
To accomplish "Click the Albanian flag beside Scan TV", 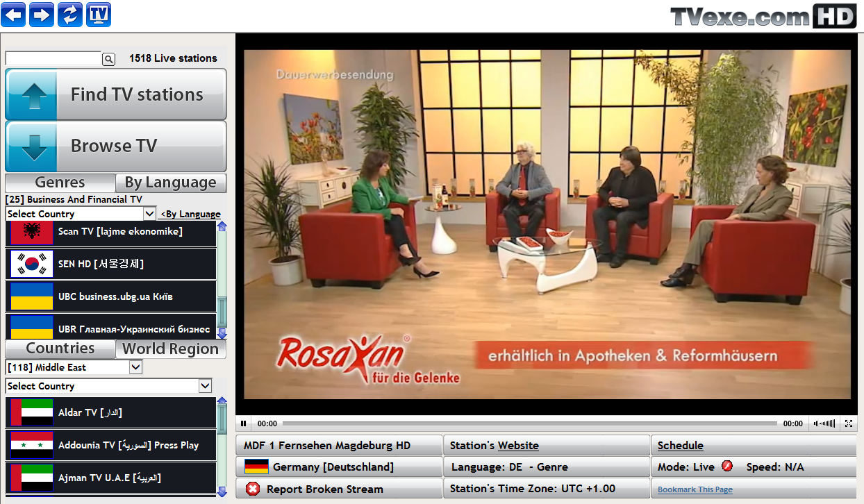I will coord(32,233).
